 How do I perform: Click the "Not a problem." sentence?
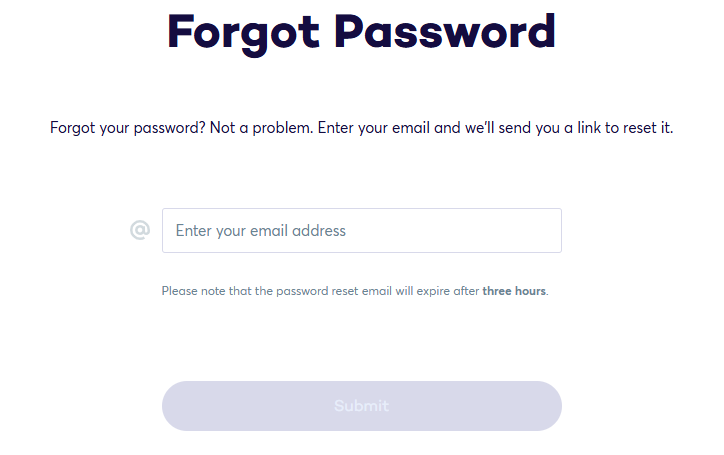point(260,129)
